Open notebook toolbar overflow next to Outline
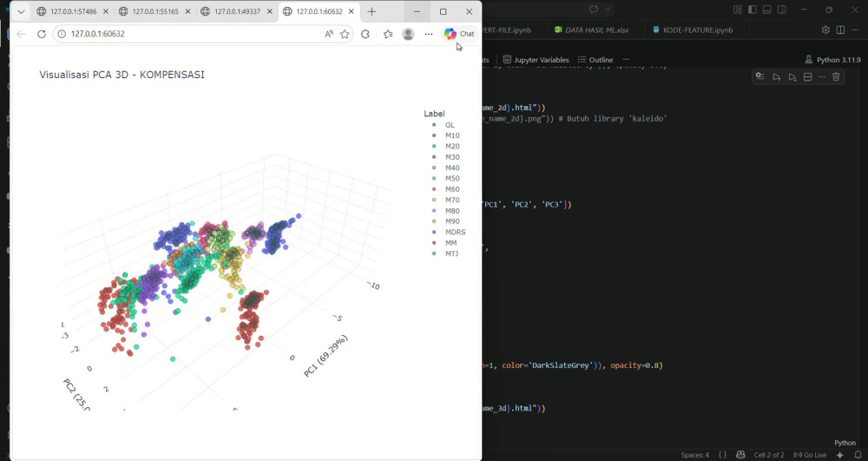 626,60
